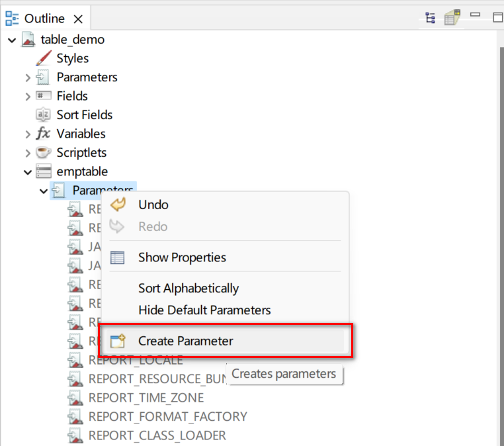Click the Outline panel vertical scrollbar
Image resolution: width=504 pixels, height=446 pixels.
coord(502,247)
